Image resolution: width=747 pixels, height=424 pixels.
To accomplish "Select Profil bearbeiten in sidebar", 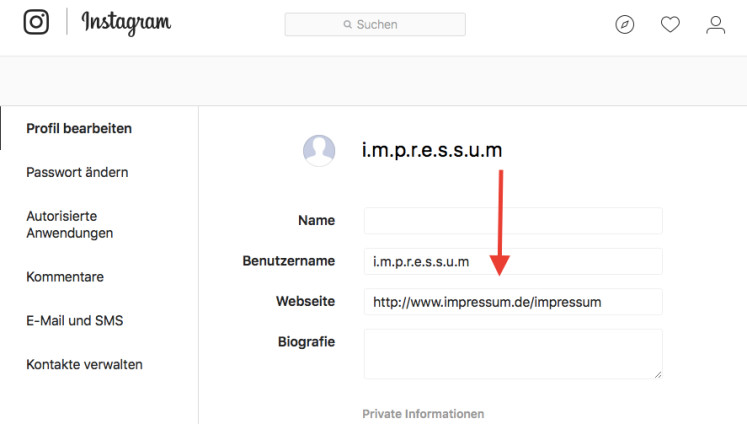I will point(79,129).
